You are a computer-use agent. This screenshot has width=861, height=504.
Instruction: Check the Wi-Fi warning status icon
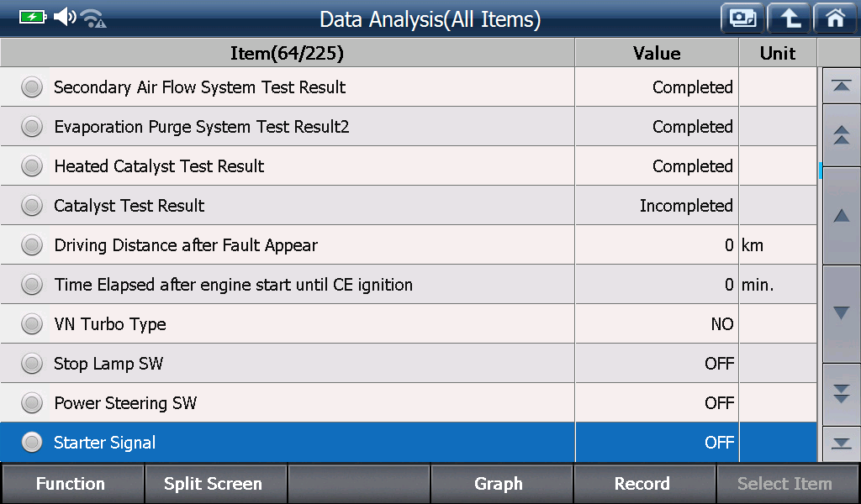tap(93, 18)
